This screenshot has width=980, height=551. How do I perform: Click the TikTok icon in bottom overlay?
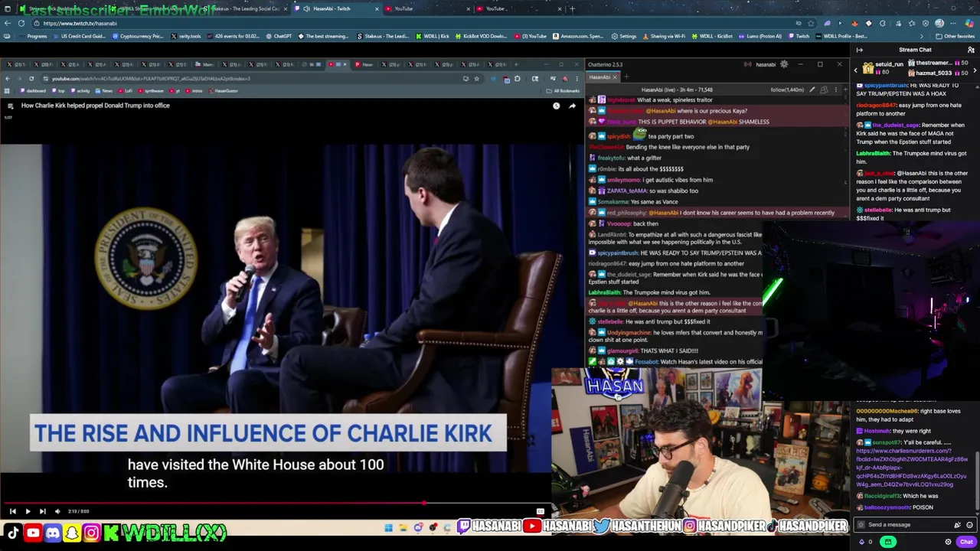coord(13,532)
